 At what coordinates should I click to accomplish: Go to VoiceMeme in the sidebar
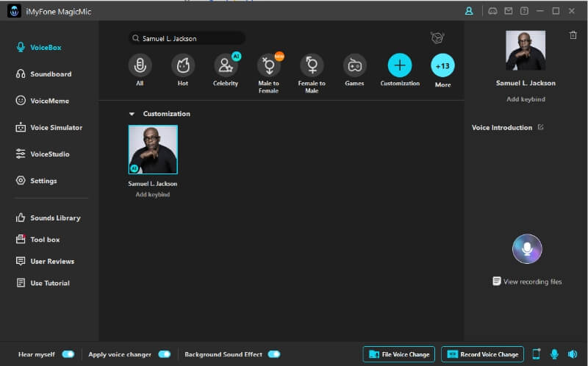tap(43, 101)
